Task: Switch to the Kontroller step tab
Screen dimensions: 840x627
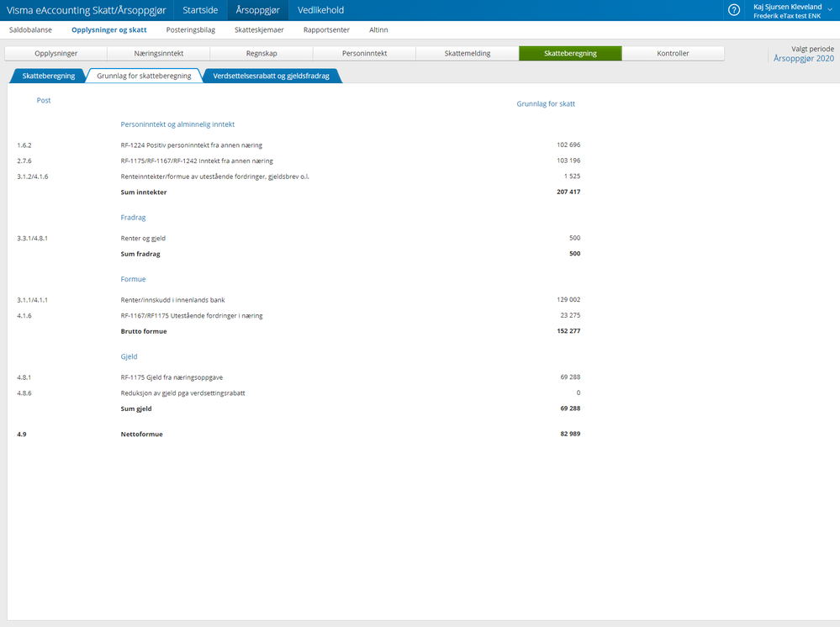Action: point(673,54)
